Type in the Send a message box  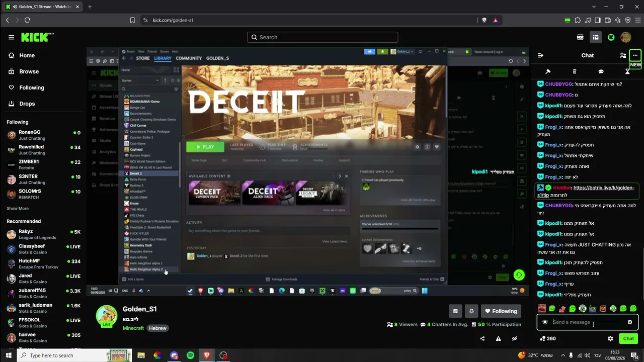pyautogui.click(x=588, y=322)
